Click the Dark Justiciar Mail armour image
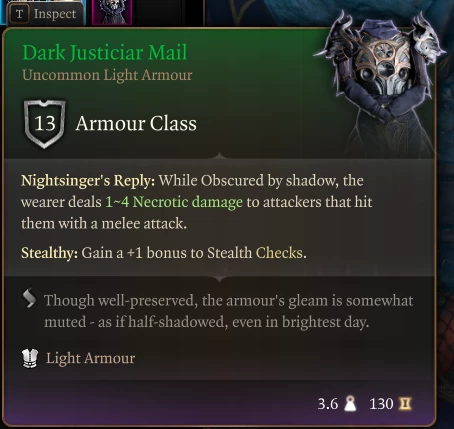The height and width of the screenshot is (429, 454). pos(380,83)
